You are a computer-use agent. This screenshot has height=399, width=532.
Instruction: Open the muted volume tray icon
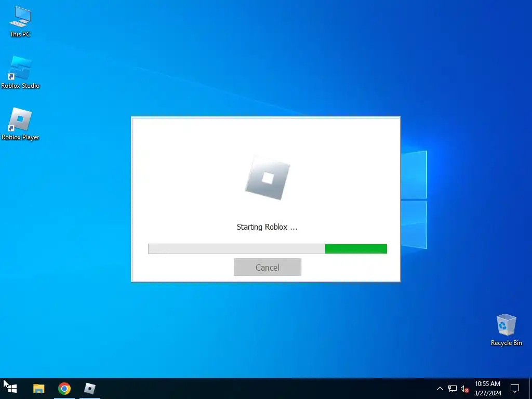coord(464,389)
